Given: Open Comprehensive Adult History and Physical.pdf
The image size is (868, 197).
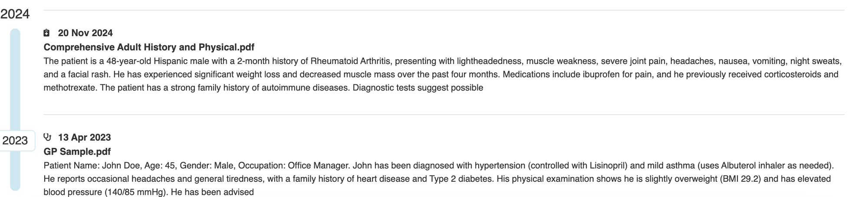Looking at the screenshot, I should click(149, 47).
